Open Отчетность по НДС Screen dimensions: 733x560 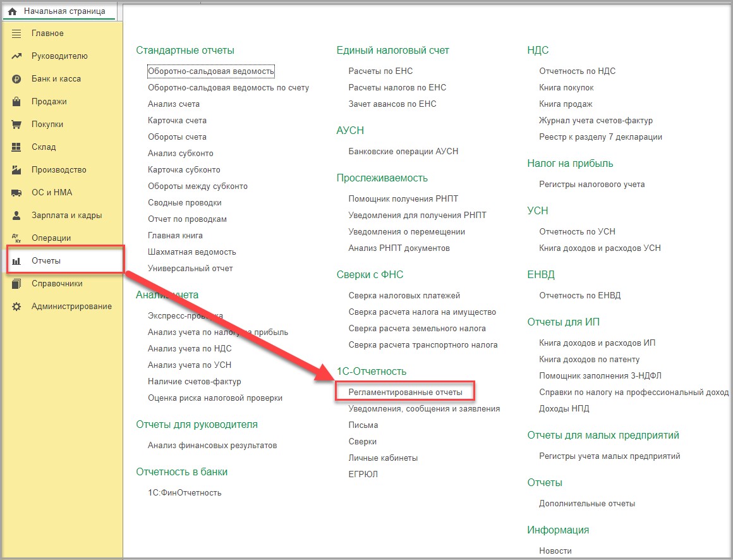578,71
